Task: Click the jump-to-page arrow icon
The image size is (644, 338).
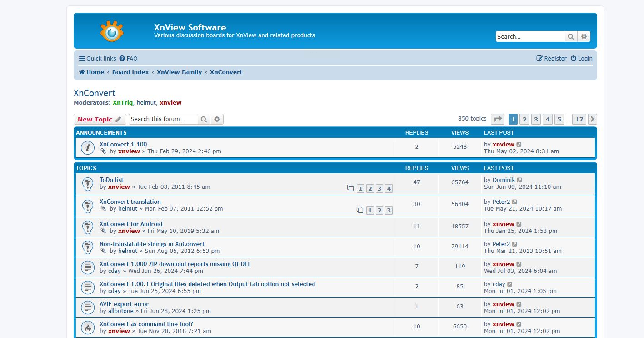Action: (x=498, y=119)
